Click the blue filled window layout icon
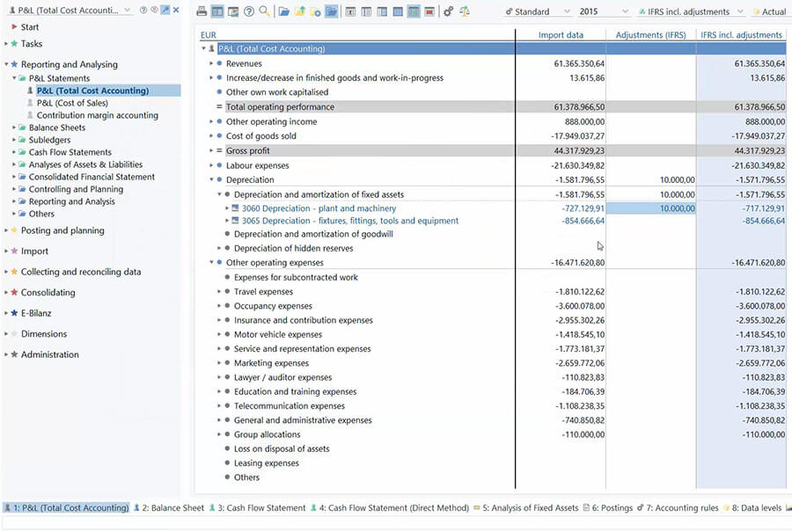This screenshot has width=792, height=532. pyautogui.click(x=398, y=11)
